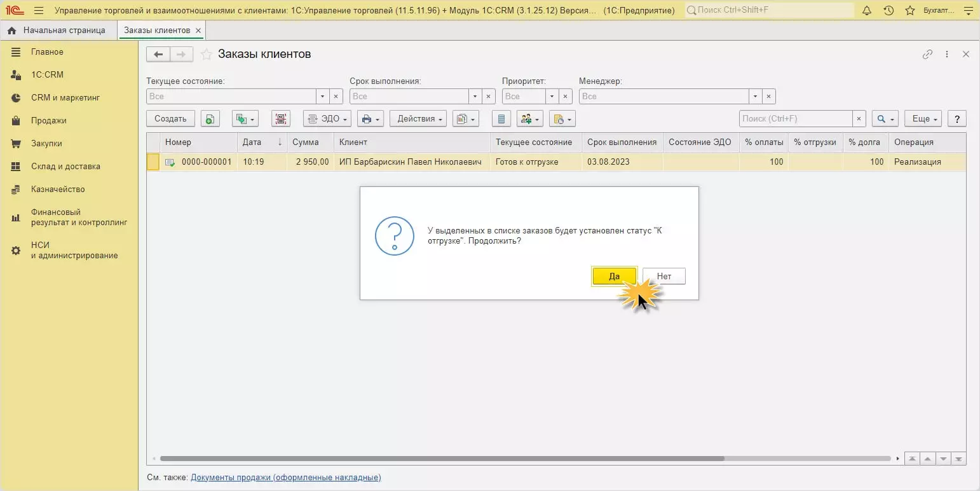Copy link to this form icon
Image resolution: width=980 pixels, height=491 pixels.
927,55
